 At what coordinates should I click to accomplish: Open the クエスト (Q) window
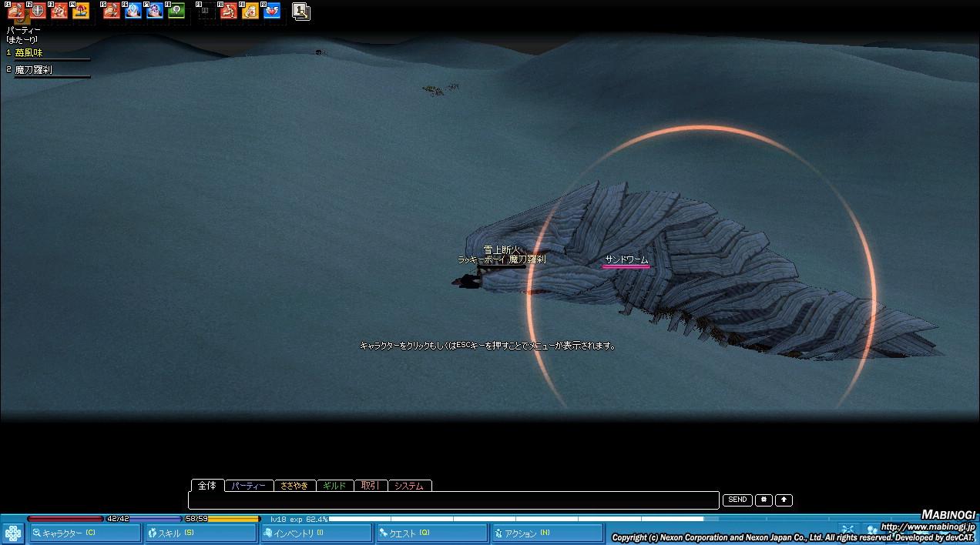tap(431, 533)
